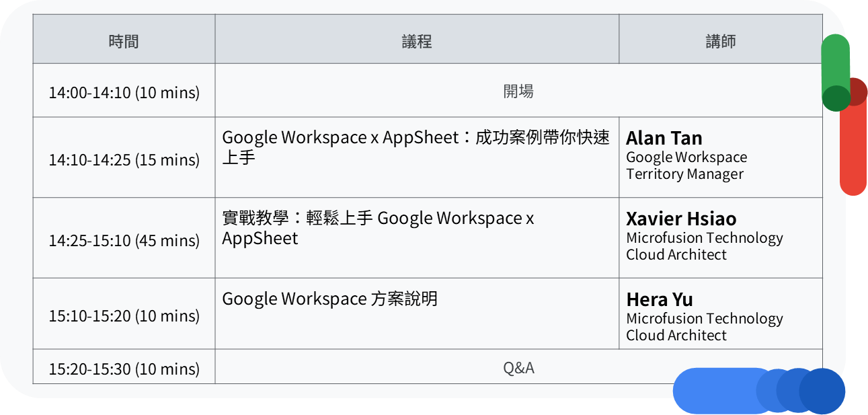Click speaker name Alan Tan

click(664, 138)
